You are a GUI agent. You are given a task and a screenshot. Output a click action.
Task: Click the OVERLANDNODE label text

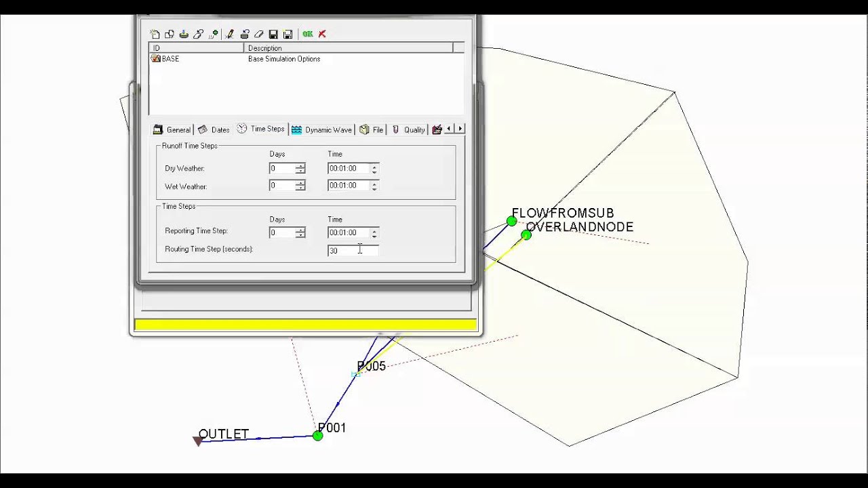pyautogui.click(x=580, y=227)
